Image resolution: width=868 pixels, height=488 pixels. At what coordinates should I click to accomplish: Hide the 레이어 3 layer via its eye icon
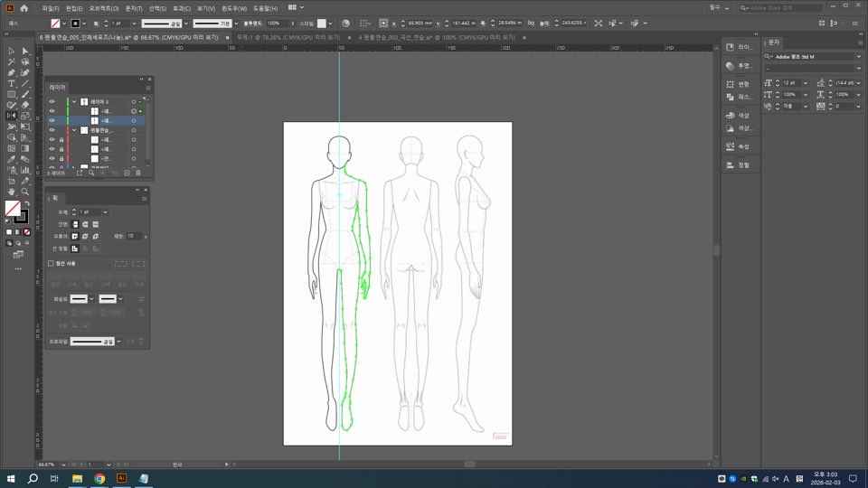[52, 101]
